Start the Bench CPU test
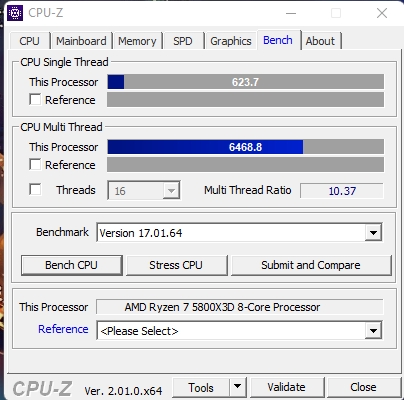This screenshot has height=400, width=404. (x=72, y=265)
